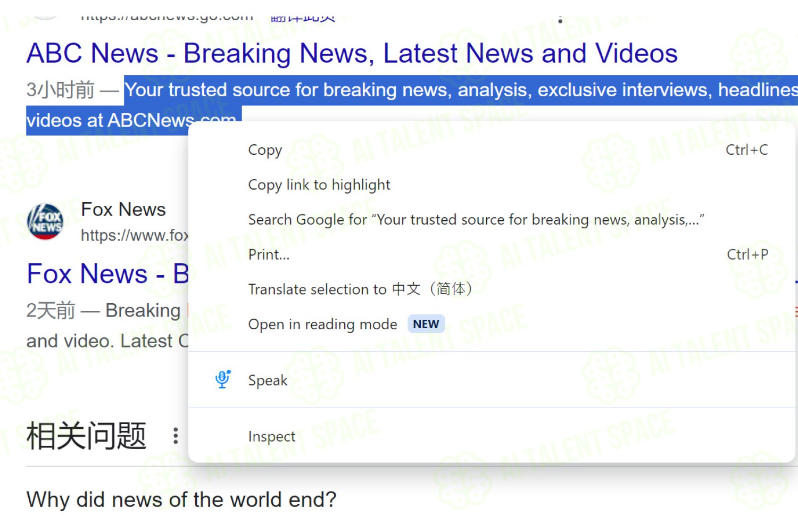The image size is (798, 532).
Task: Choose Copy from the context menu
Action: [492, 150]
